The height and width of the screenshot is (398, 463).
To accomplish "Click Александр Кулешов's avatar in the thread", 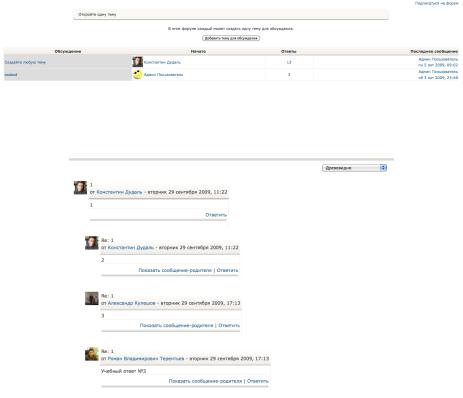I will (92, 298).
